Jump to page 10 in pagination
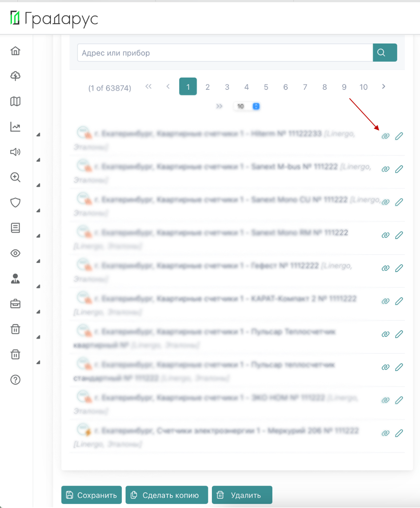 (363, 87)
